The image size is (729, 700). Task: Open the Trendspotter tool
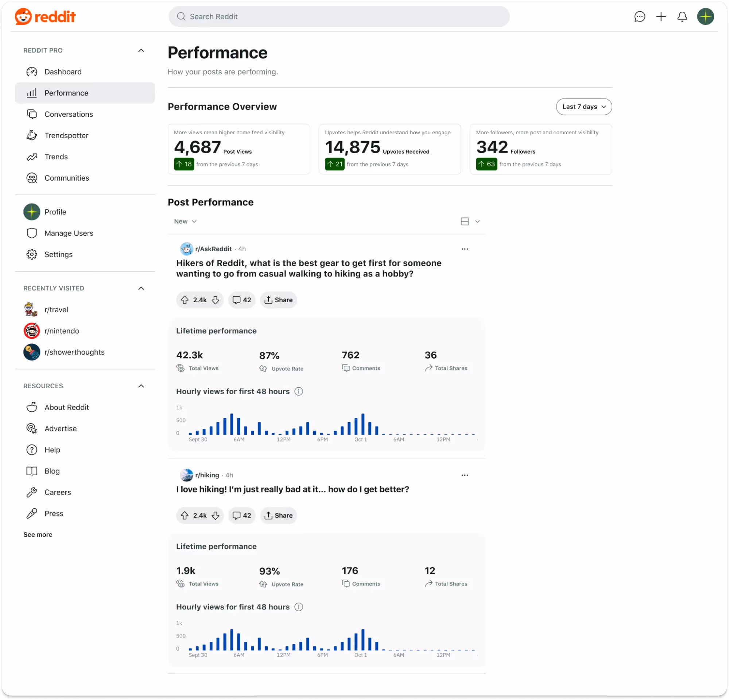click(x=66, y=135)
